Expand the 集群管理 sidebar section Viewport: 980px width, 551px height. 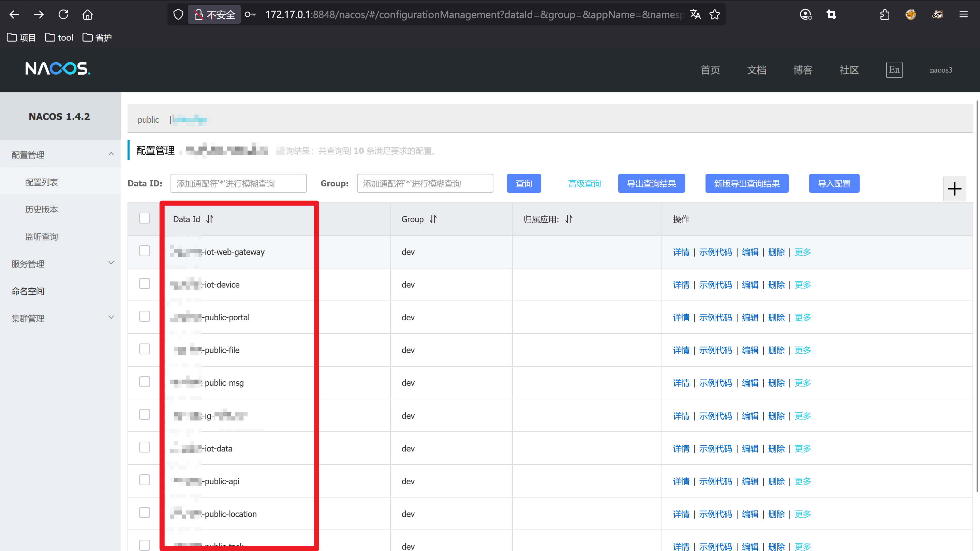click(x=111, y=318)
